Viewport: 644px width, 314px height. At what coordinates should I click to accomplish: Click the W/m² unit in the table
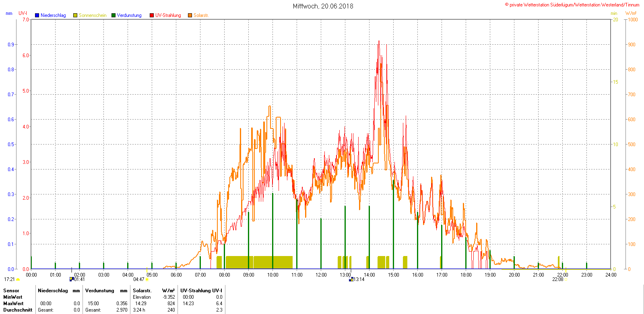168,291
